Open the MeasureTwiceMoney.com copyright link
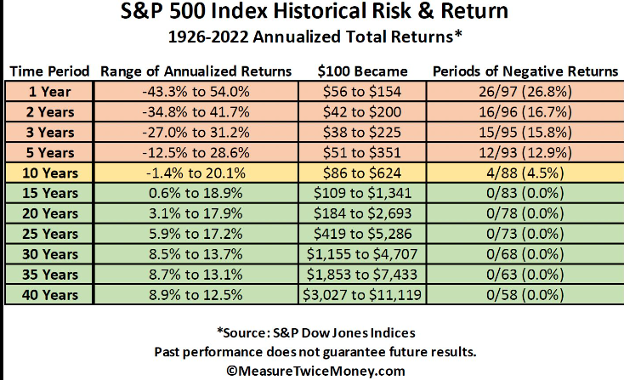 pos(316,371)
